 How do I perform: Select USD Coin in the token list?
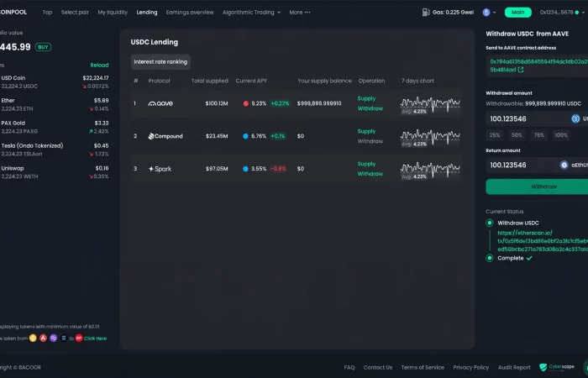pos(55,81)
